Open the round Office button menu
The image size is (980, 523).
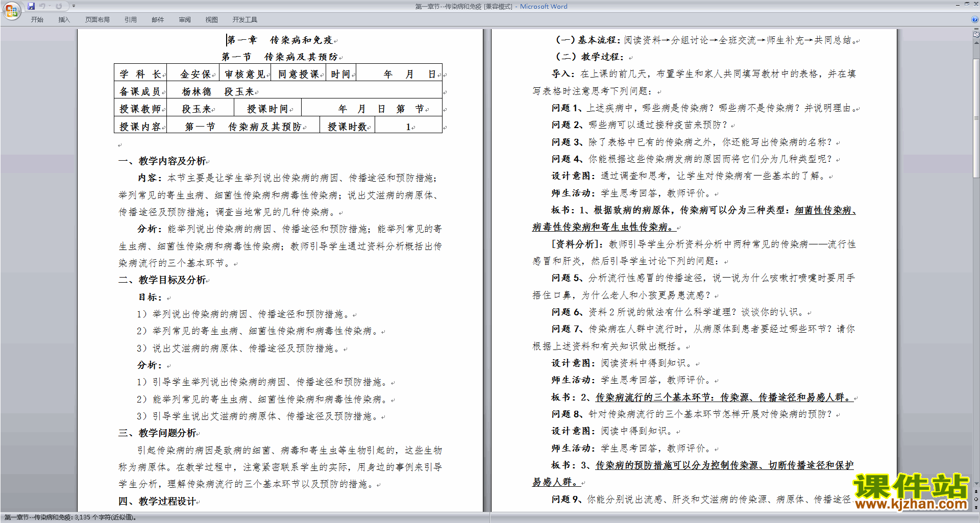pos(11,10)
